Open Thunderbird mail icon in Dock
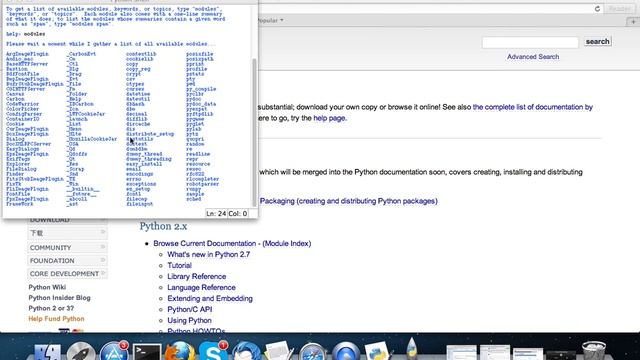Viewport: 640px width, 360px height. (x=246, y=352)
